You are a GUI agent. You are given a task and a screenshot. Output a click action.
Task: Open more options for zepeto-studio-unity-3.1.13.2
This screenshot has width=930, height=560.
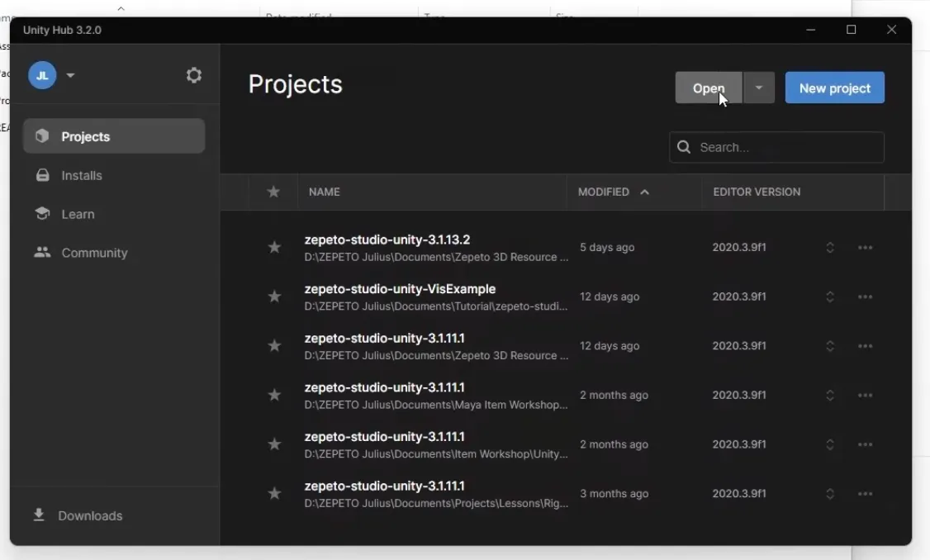(865, 247)
